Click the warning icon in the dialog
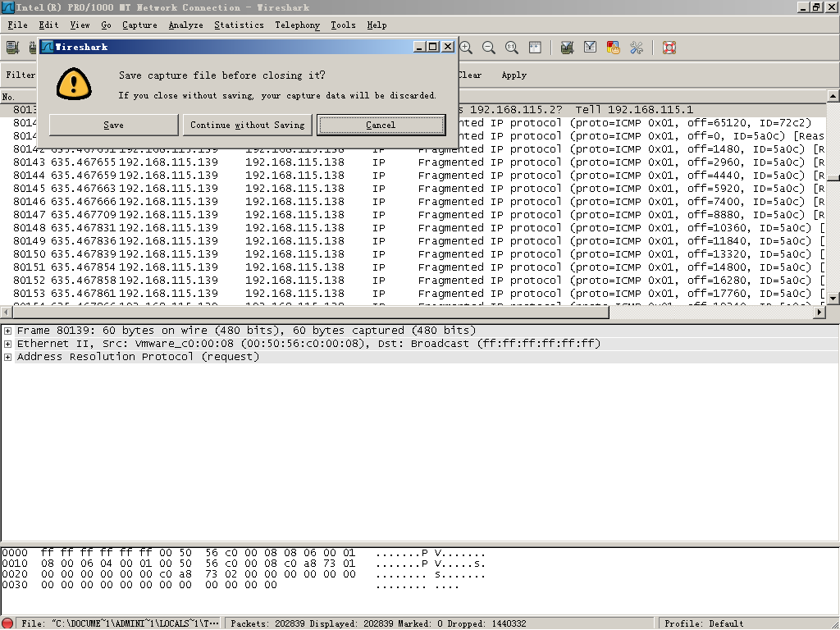 coord(74,84)
